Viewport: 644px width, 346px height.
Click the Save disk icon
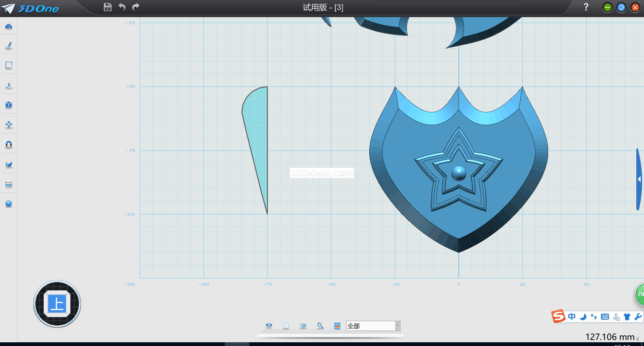[107, 7]
